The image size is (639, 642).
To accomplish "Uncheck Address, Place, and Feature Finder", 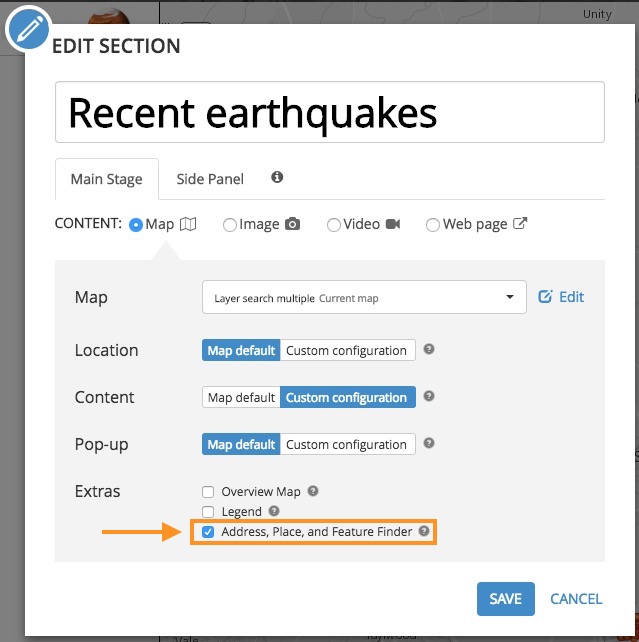I will point(208,532).
